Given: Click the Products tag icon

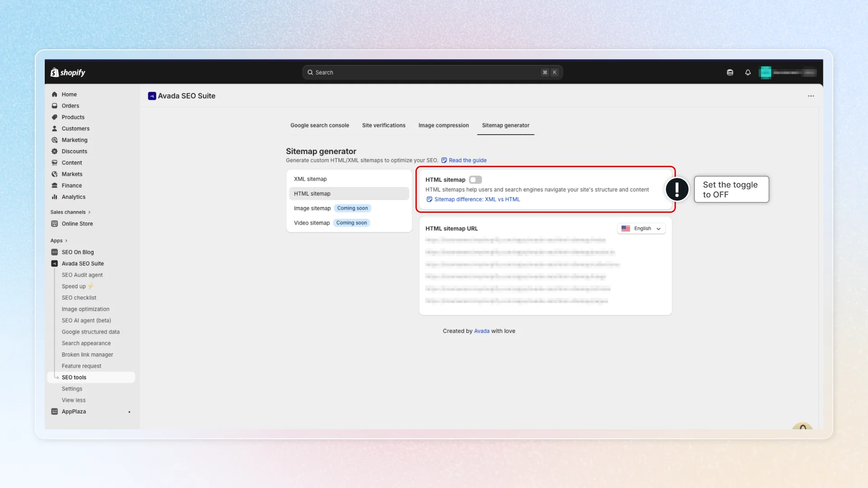Looking at the screenshot, I should point(54,117).
